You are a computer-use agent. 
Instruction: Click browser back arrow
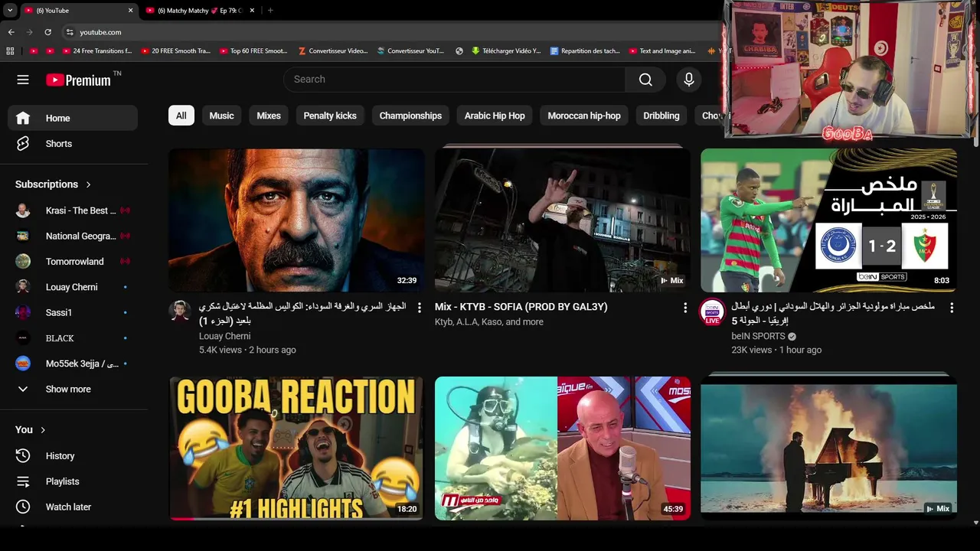11,32
